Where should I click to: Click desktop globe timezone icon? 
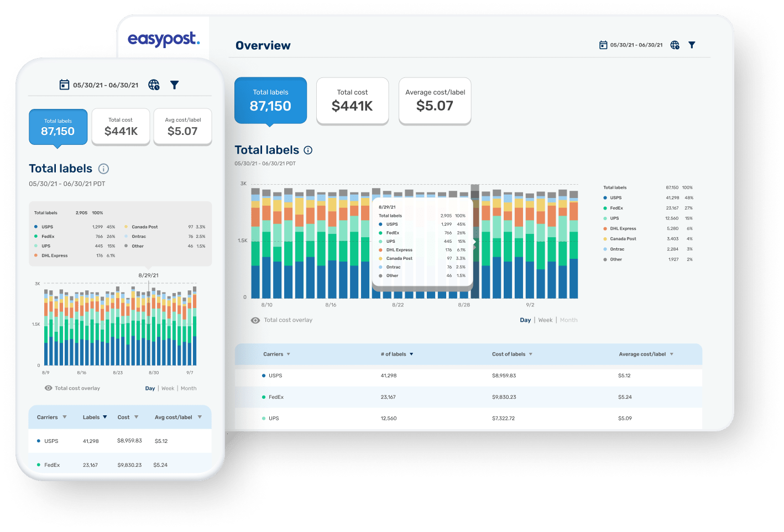click(x=675, y=45)
